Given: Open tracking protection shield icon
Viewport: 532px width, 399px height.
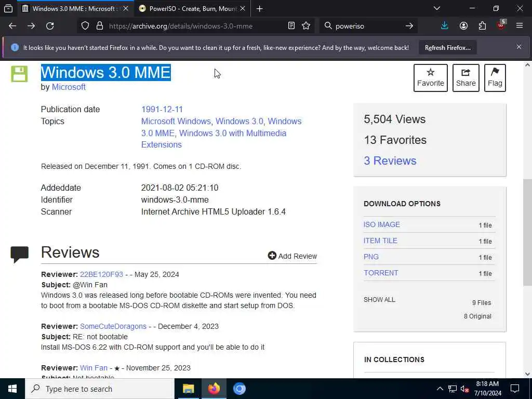Looking at the screenshot, I should [x=85, y=26].
